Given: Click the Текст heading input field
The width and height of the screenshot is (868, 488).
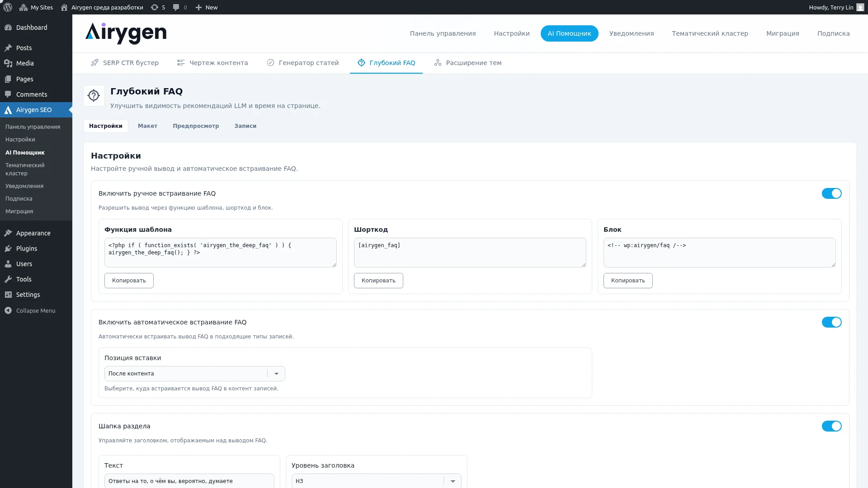Looking at the screenshot, I should [189, 481].
